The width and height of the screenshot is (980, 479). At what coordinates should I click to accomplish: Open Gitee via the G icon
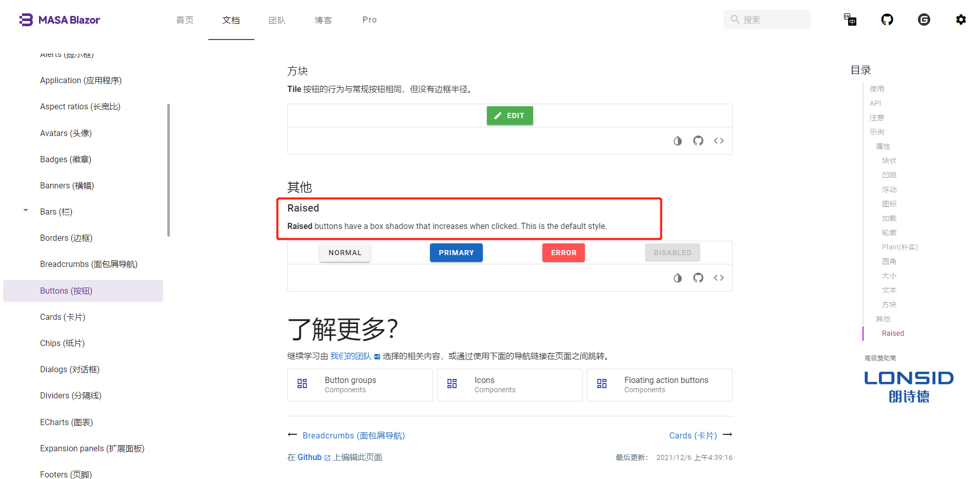[x=924, y=20]
